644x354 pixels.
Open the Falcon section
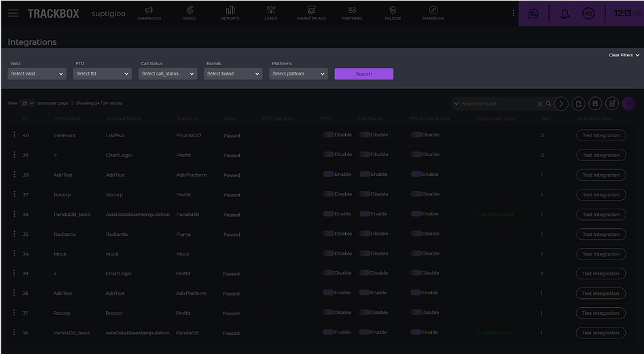pos(393,13)
